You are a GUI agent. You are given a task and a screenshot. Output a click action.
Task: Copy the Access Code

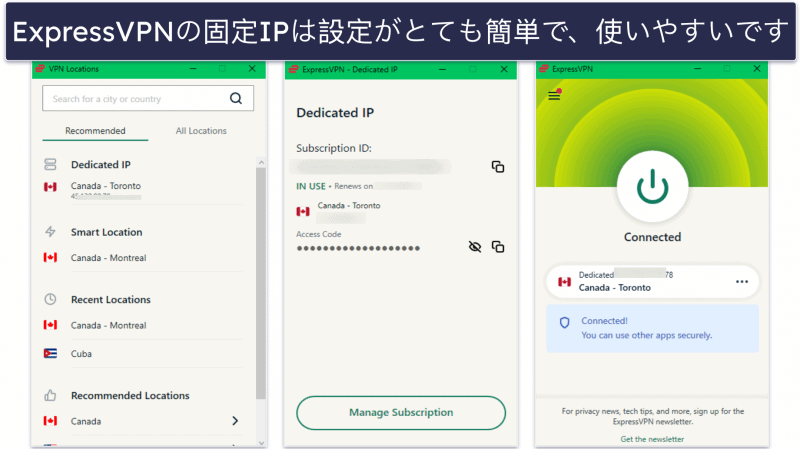click(497, 246)
